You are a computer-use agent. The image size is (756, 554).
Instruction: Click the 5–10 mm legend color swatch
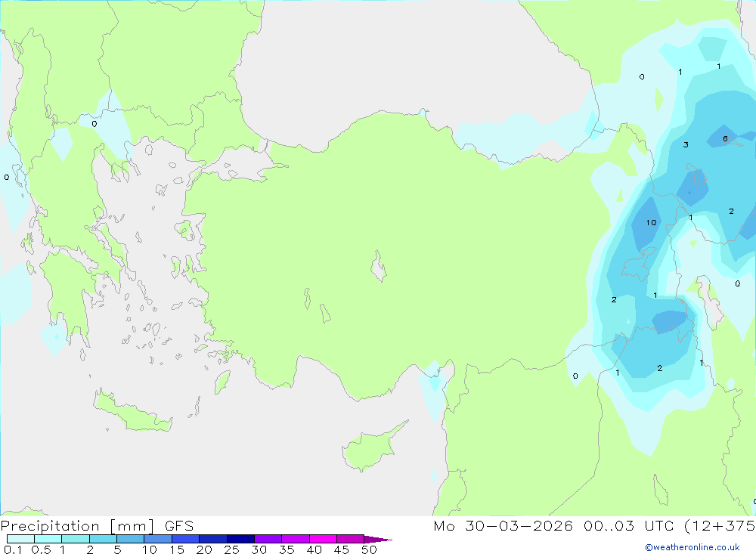click(x=131, y=539)
